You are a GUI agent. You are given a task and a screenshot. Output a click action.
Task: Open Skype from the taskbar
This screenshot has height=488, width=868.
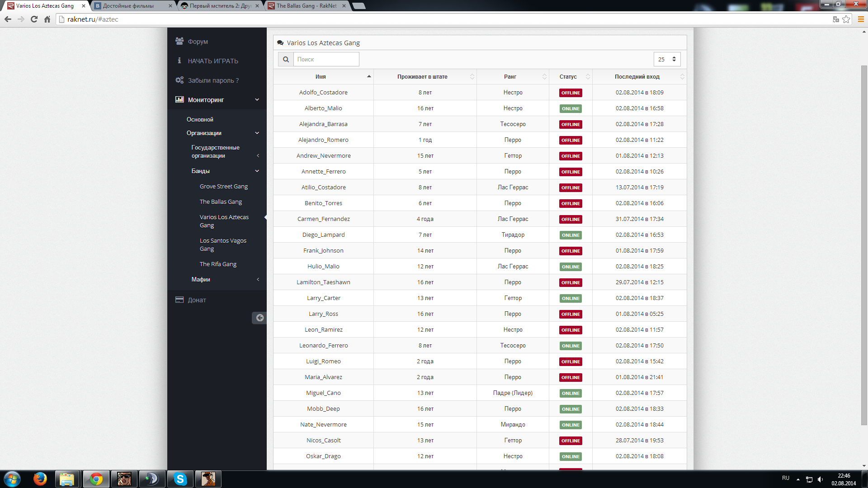(180, 479)
